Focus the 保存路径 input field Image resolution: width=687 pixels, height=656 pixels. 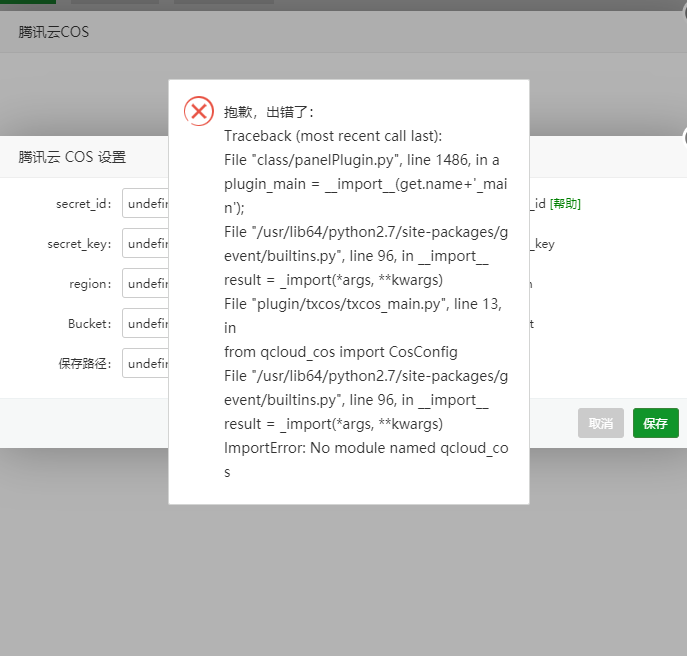(x=145, y=363)
